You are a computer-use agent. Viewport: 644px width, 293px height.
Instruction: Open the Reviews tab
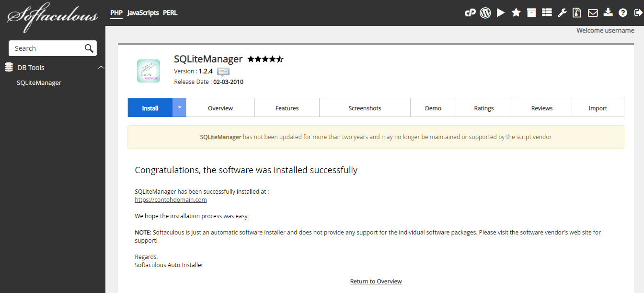541,107
